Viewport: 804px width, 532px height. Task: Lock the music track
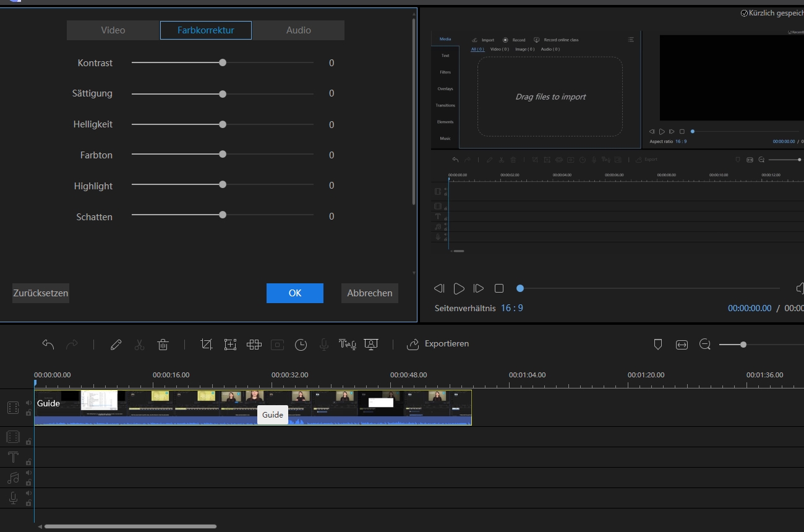[28, 483]
